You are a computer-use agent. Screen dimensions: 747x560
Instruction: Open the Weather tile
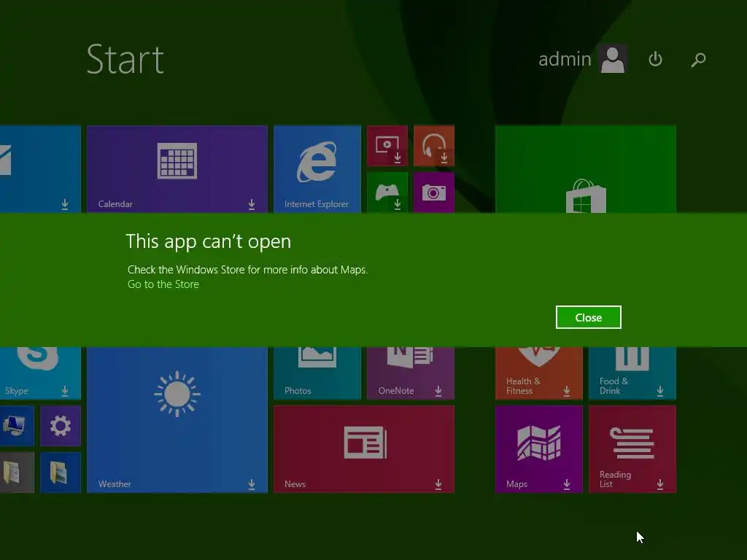coord(177,420)
